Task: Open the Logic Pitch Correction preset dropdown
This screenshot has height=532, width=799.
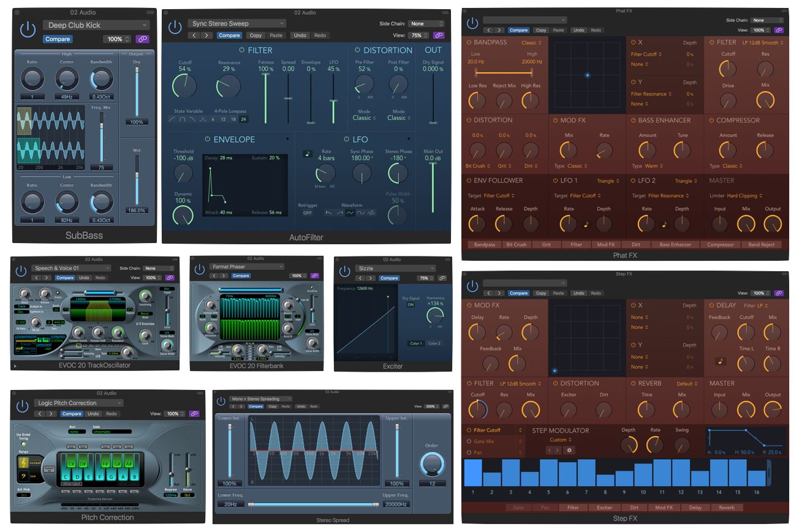Action: click(x=78, y=403)
